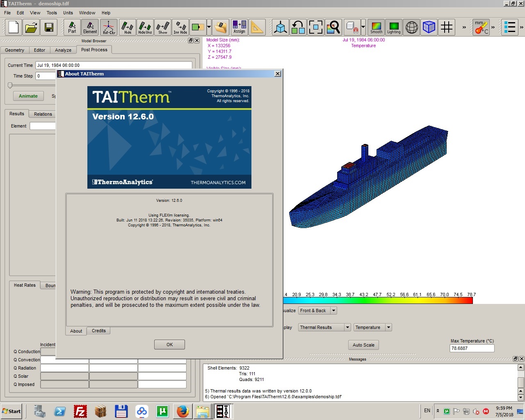
Task: Open the Thermal Results dropdown
Action: click(x=324, y=327)
